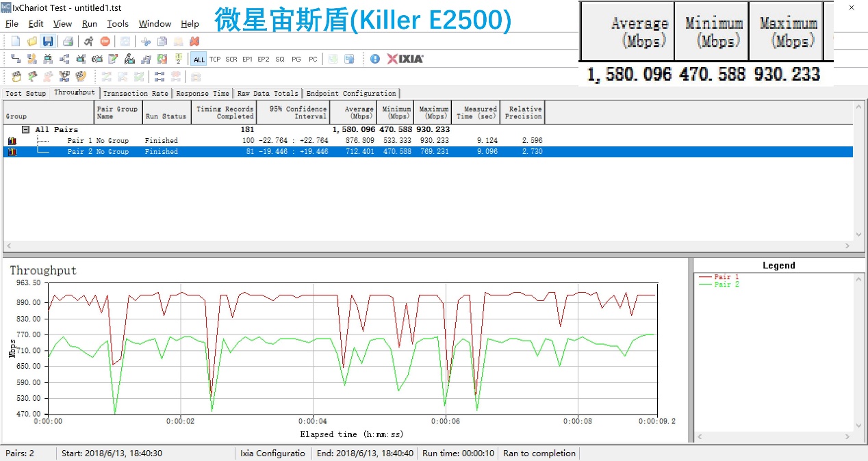The height and width of the screenshot is (461, 868).
Task: Switch to the Response Time tab
Action: [x=203, y=93]
